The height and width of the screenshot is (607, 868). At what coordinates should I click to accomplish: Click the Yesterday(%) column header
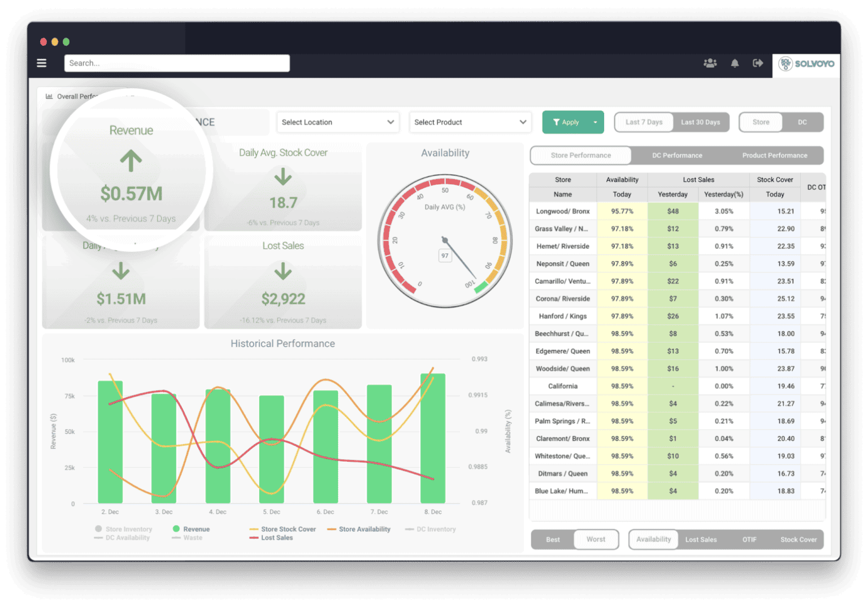pyautogui.click(x=724, y=194)
